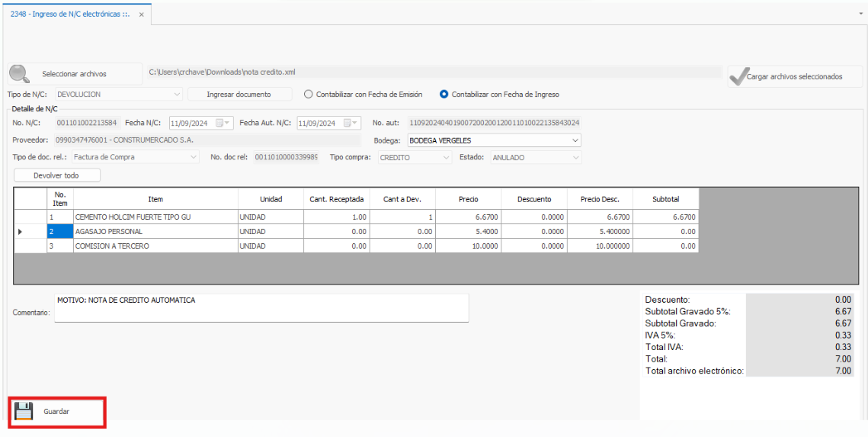The height and width of the screenshot is (437, 868).
Task: Click the Item column header
Action: pyautogui.click(x=155, y=199)
